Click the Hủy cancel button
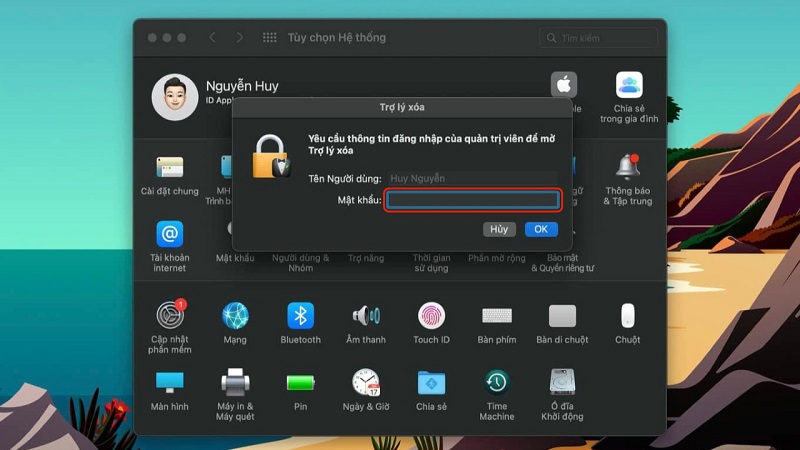The height and width of the screenshot is (450, 800). pos(499,229)
